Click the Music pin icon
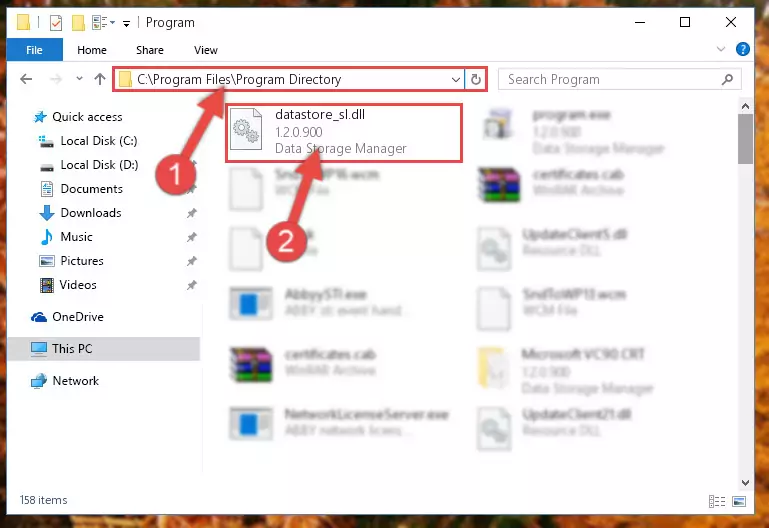The width and height of the screenshot is (769, 528). coord(191,237)
